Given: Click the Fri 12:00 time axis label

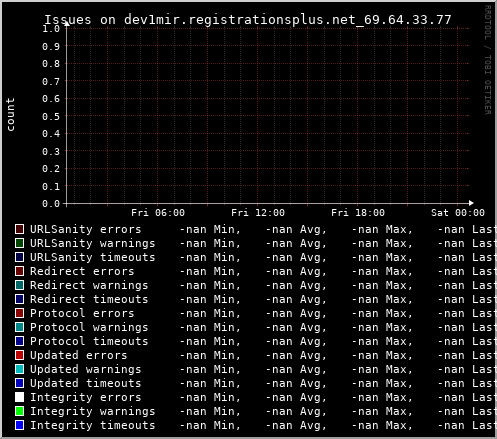Looking at the screenshot, I should pos(258,213).
